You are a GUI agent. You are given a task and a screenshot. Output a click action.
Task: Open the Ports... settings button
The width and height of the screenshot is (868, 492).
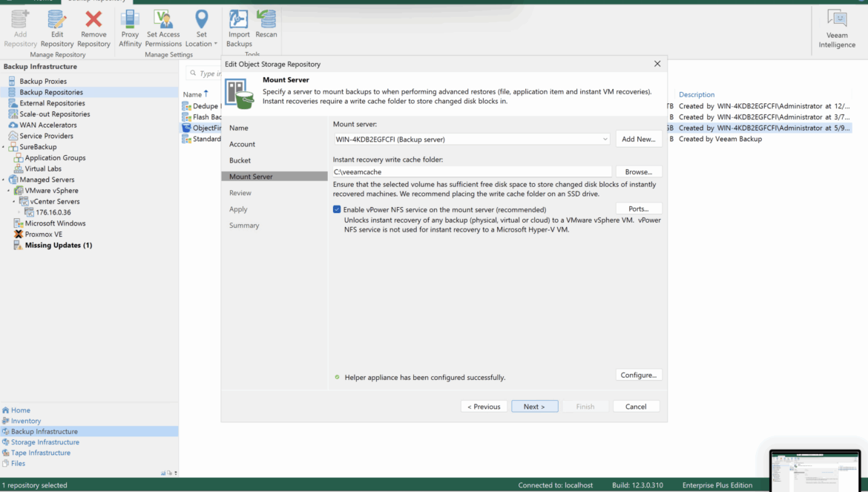coord(638,209)
